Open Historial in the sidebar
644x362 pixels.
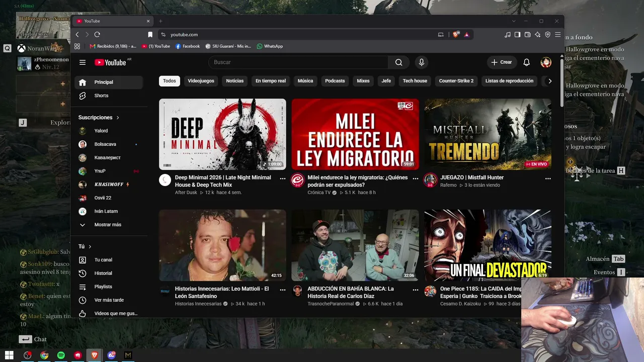(108, 273)
